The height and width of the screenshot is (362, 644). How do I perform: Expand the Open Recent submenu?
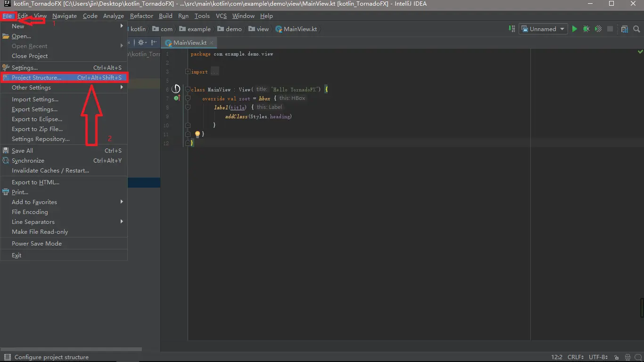tap(64, 46)
